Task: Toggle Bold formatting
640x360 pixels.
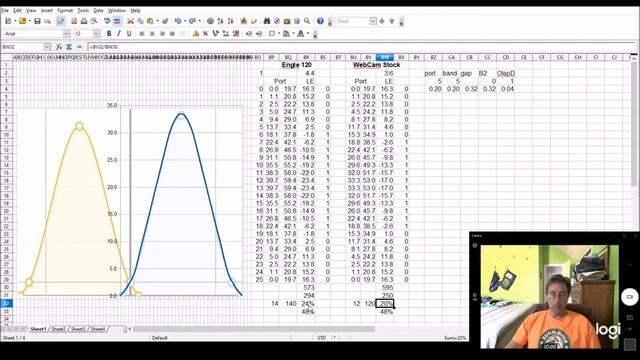Action: (109, 33)
